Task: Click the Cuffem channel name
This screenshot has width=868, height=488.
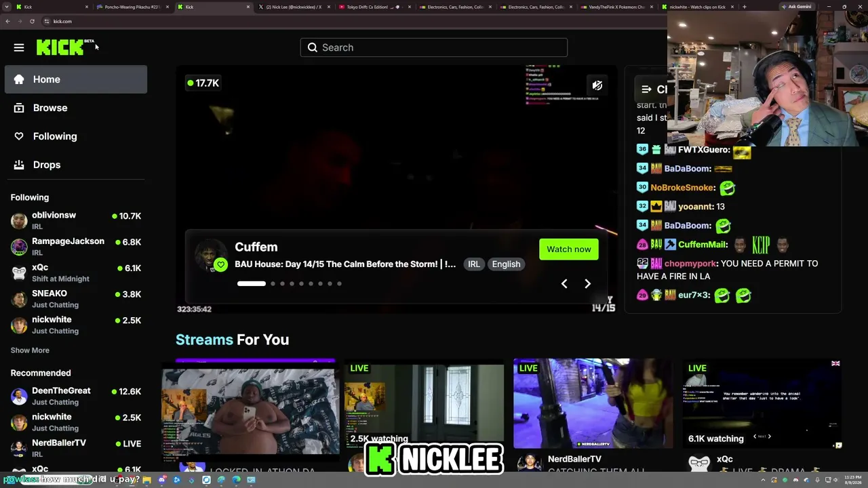Action: [x=256, y=247]
